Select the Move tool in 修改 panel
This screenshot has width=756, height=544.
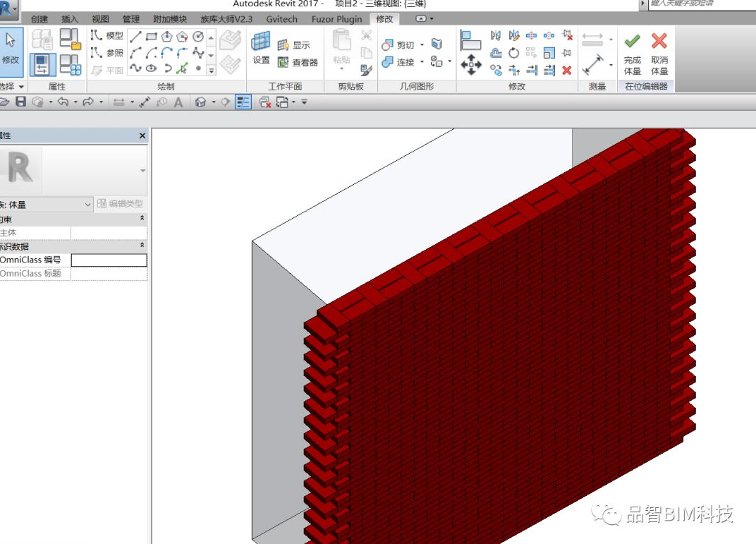click(470, 66)
